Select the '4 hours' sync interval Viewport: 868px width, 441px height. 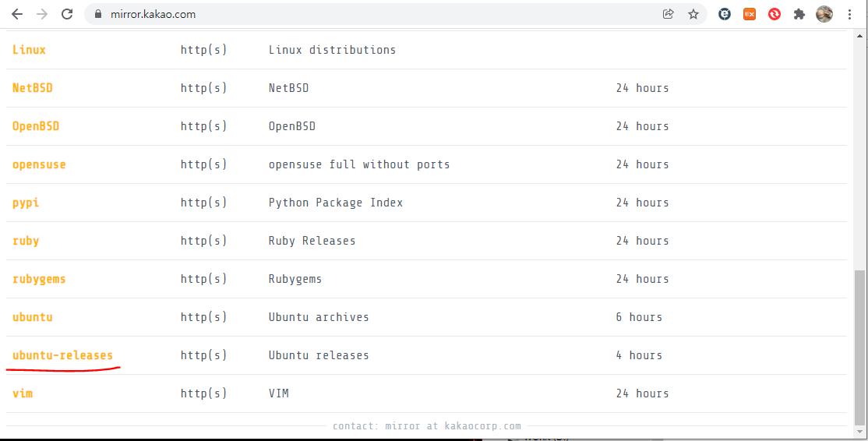tap(639, 355)
